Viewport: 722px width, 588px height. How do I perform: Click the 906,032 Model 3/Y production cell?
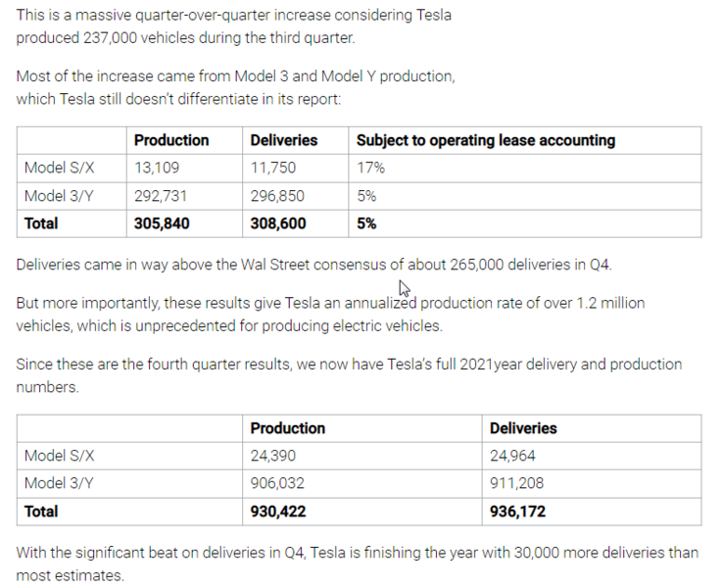(x=277, y=483)
